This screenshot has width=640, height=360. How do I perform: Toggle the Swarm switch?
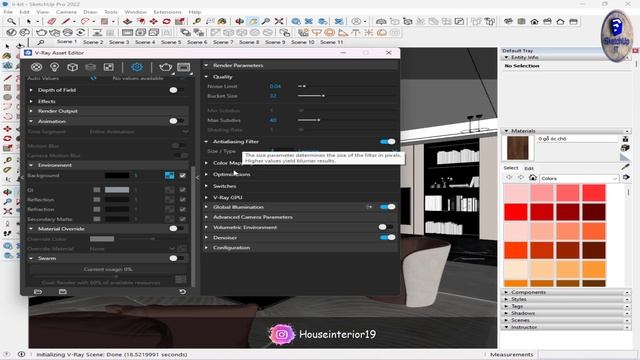[176, 258]
